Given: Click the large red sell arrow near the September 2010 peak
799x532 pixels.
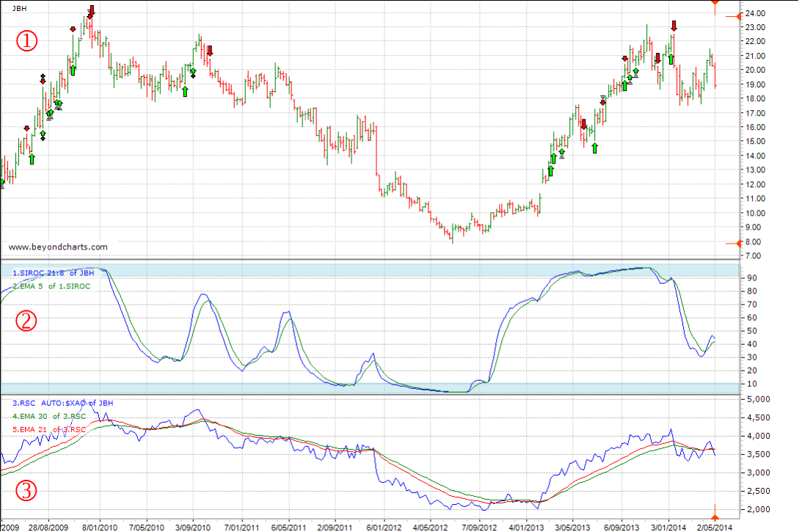Looking at the screenshot, I should point(210,51).
